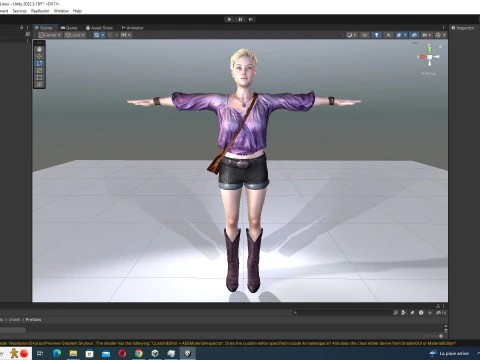Open Opera browser from the taskbar
Viewport: 480px width, 360px height.
pyautogui.click(x=122, y=353)
